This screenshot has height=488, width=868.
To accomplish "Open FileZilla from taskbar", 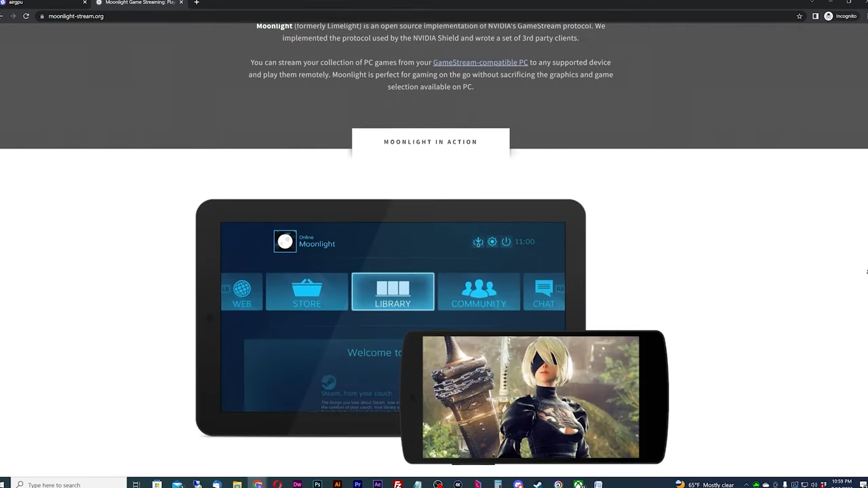I will (x=398, y=484).
